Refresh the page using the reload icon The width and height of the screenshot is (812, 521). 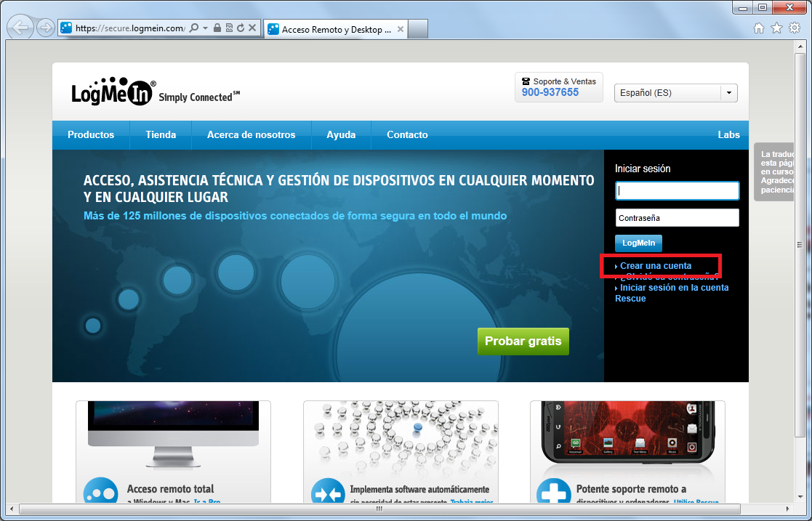click(241, 28)
